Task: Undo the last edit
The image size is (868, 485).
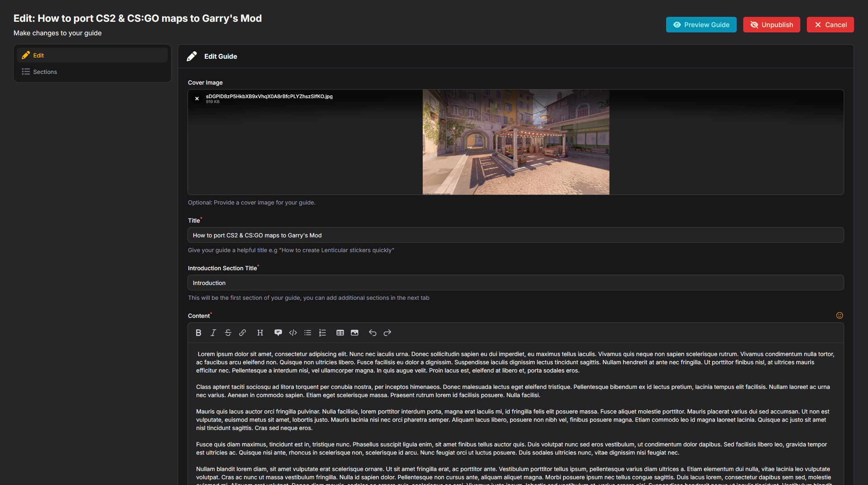Action: click(373, 333)
